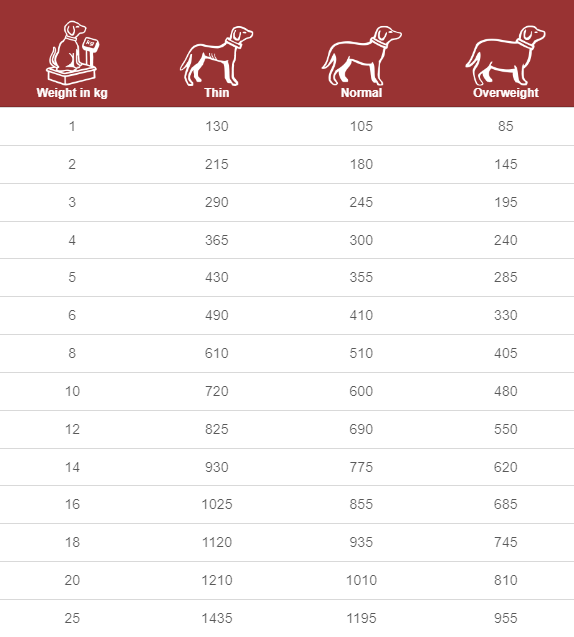Click the Thin value 610

217,353
